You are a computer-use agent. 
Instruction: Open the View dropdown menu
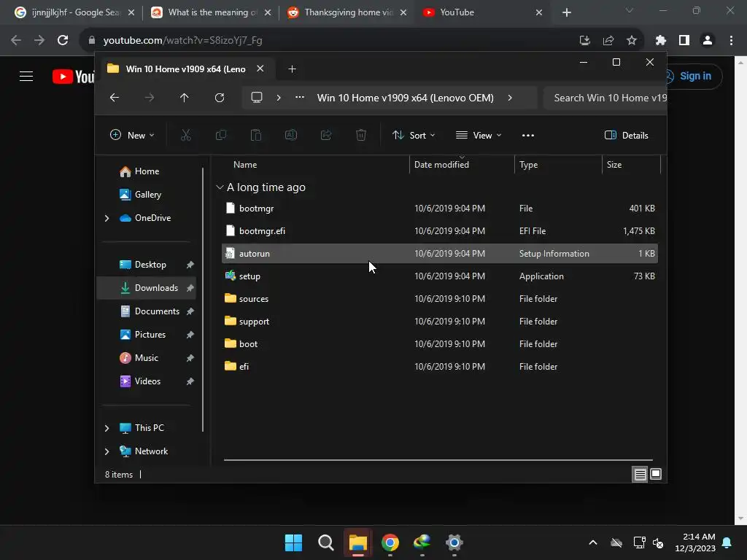click(x=479, y=135)
